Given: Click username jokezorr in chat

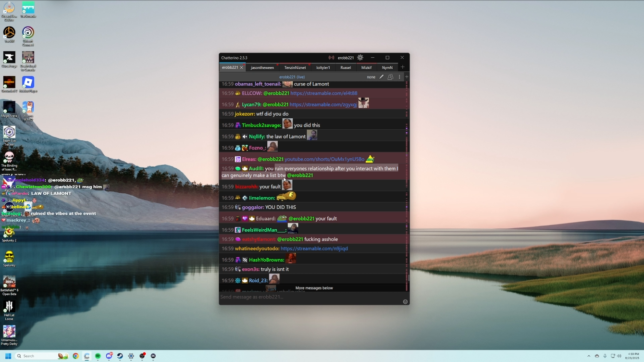Looking at the screenshot, I should tap(245, 114).
